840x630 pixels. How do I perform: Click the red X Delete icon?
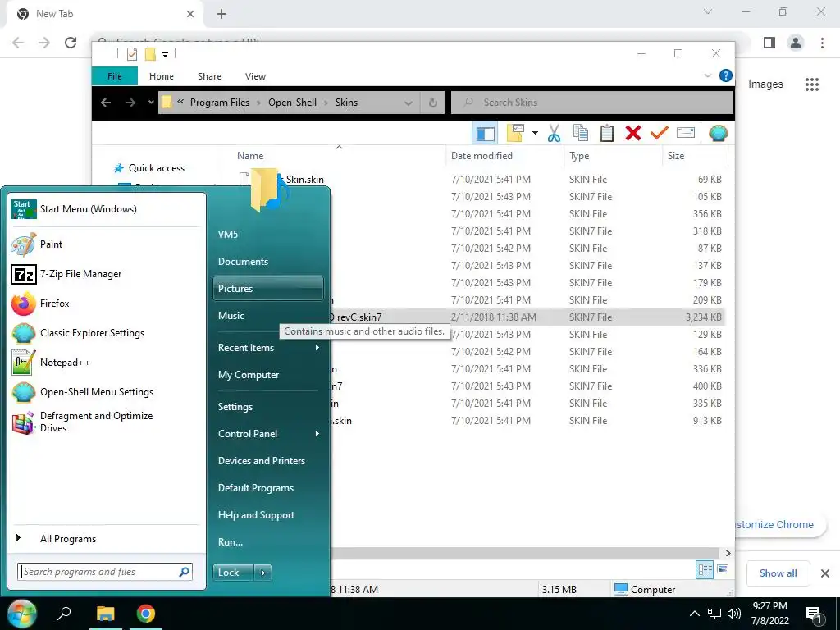[x=633, y=134]
